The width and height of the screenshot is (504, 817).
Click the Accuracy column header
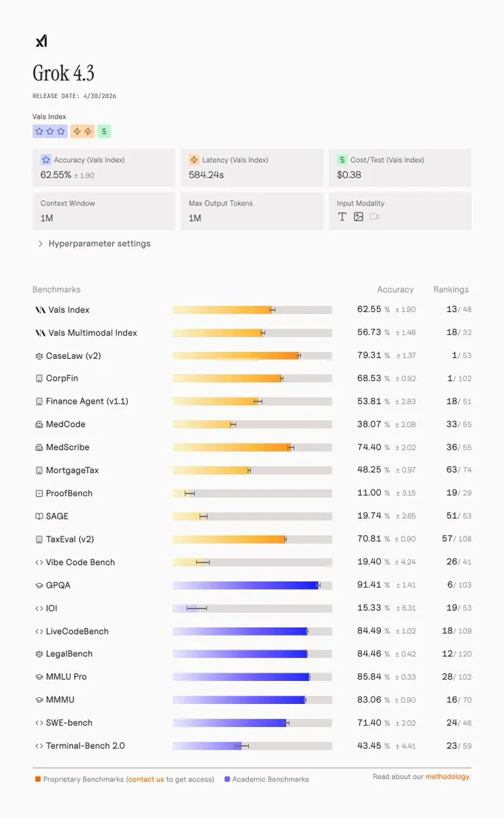(x=395, y=289)
